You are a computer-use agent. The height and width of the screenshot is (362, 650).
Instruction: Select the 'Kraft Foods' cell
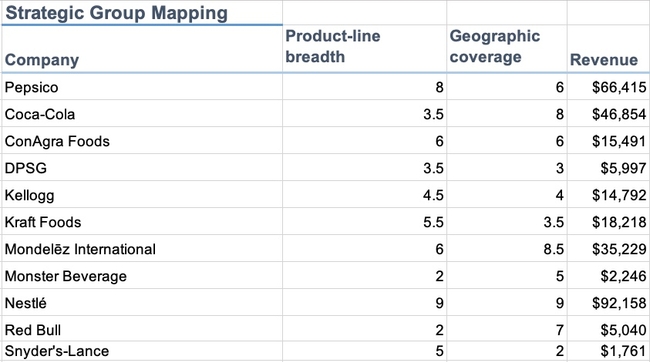point(142,222)
